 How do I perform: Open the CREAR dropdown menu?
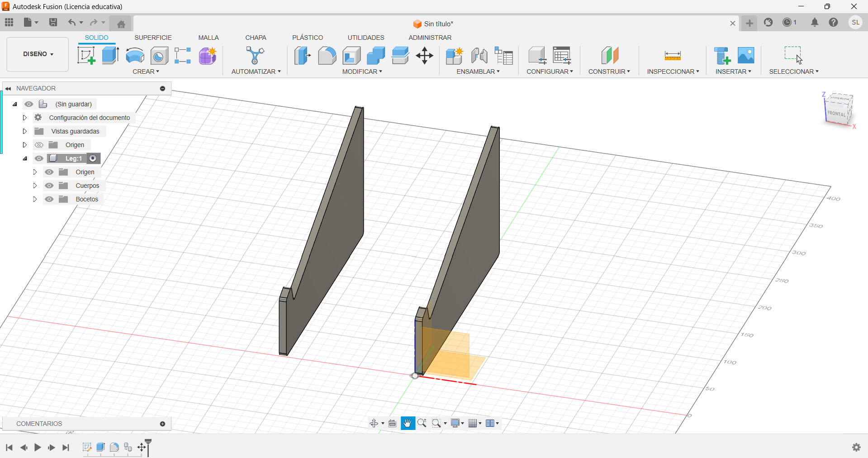(x=146, y=72)
